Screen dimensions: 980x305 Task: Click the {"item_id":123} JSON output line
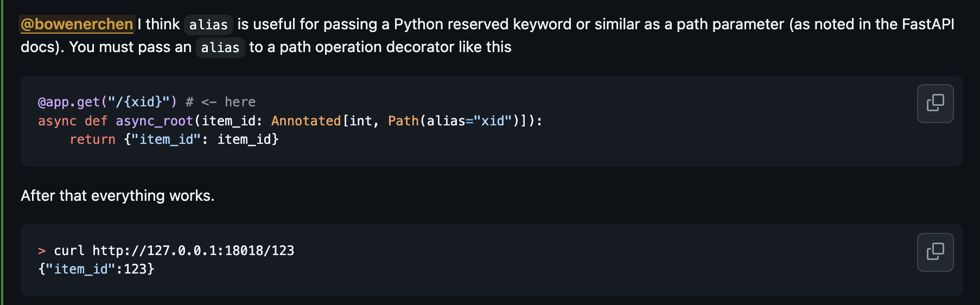(x=96, y=269)
